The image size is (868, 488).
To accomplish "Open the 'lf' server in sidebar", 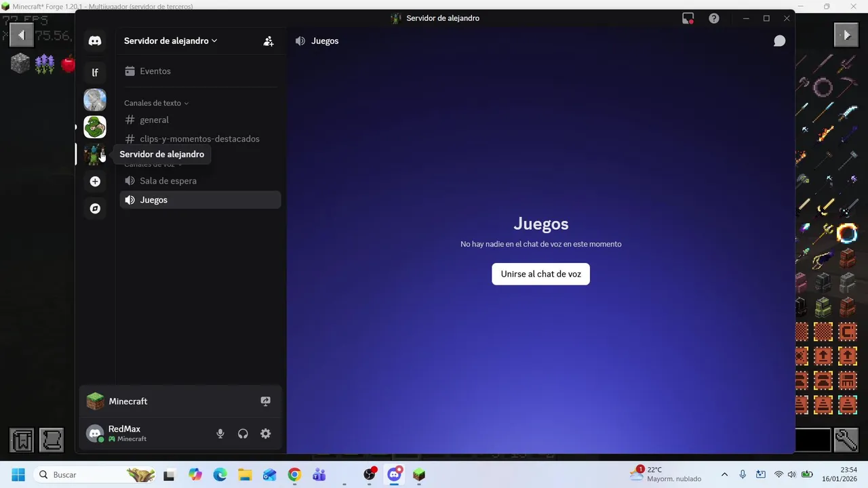I will click(x=95, y=73).
